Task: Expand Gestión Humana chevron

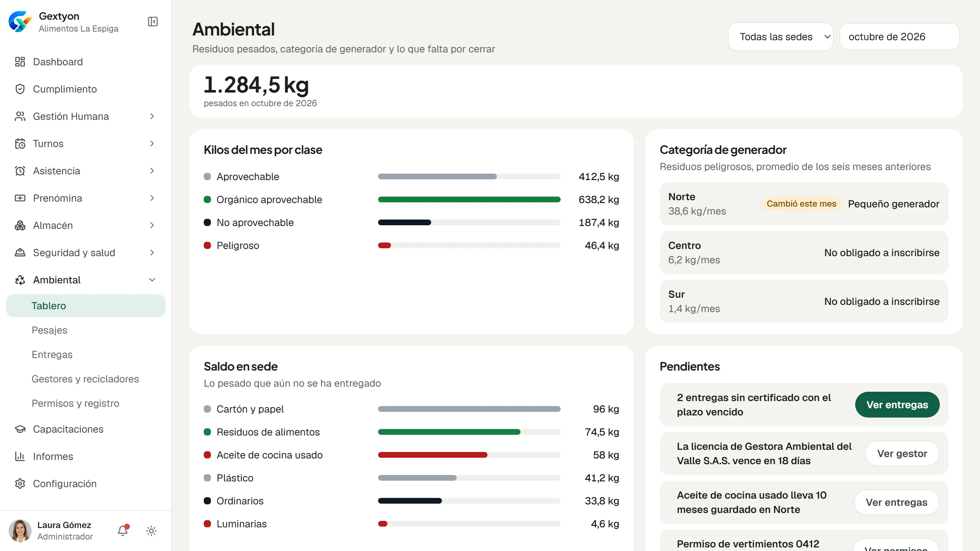Action: (x=152, y=117)
